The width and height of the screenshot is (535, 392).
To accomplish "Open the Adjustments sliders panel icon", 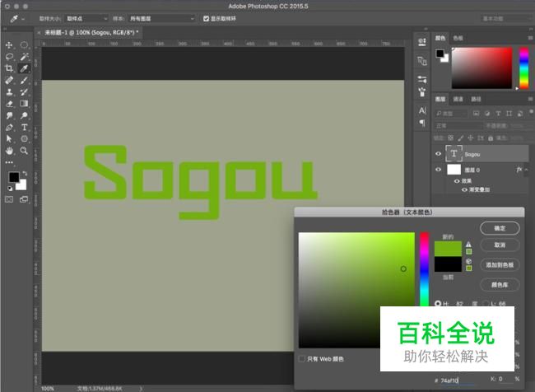I will coord(422,80).
